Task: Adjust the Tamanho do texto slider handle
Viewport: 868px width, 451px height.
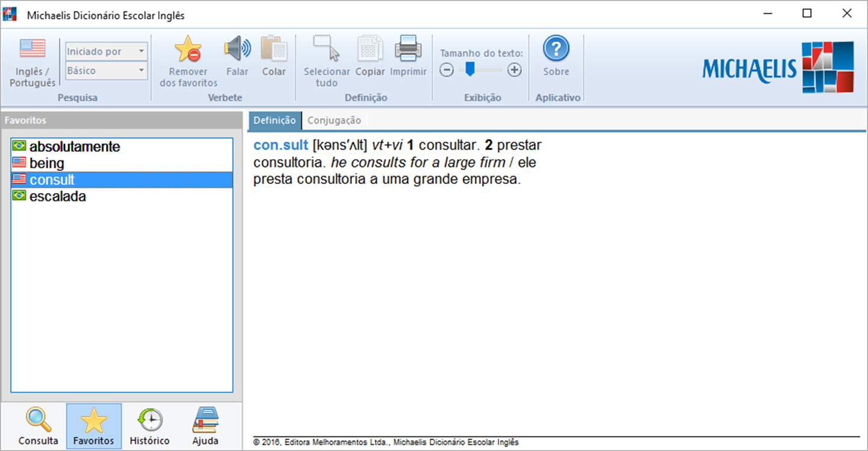Action: [x=470, y=70]
